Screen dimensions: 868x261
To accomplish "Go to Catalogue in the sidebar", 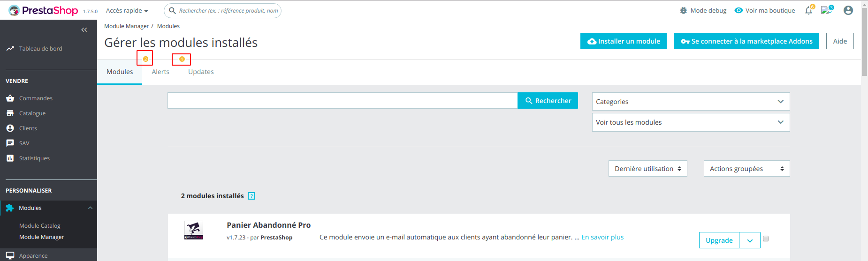I will click(32, 113).
